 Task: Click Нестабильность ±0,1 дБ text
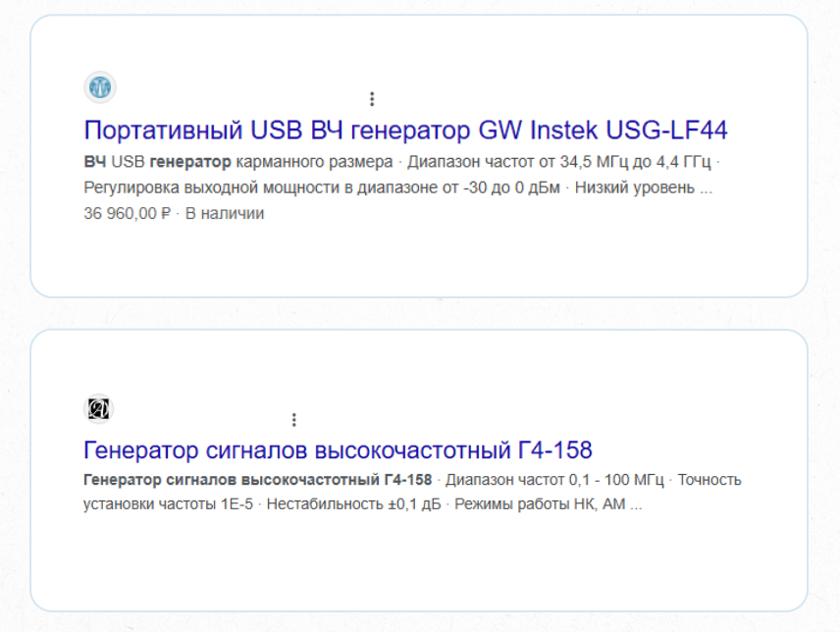tap(354, 505)
